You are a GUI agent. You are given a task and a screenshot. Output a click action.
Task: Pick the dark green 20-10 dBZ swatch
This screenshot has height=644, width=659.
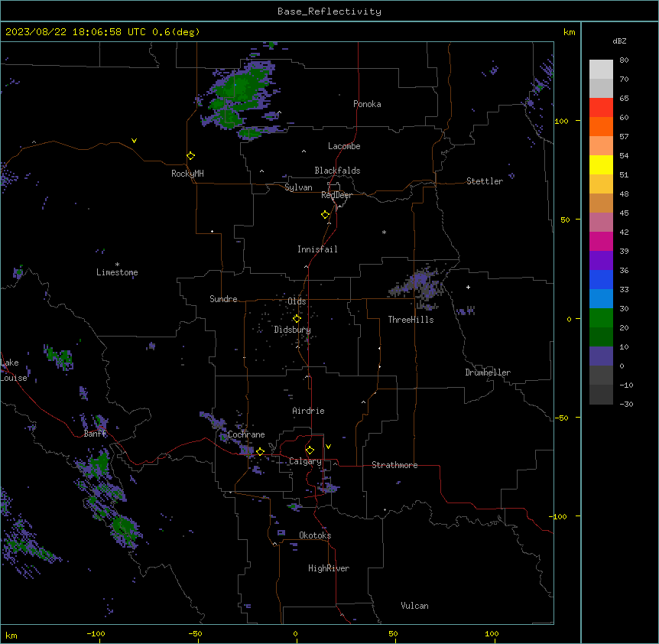coord(601,337)
